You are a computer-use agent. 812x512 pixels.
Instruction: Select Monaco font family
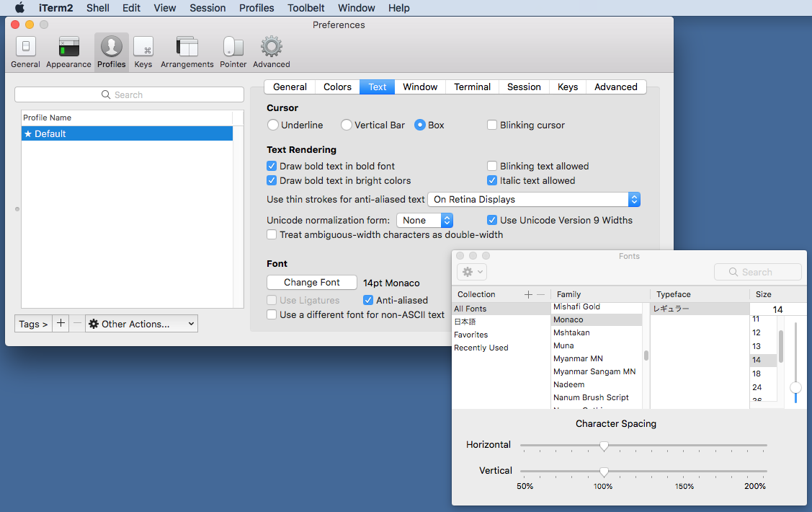pyautogui.click(x=597, y=319)
